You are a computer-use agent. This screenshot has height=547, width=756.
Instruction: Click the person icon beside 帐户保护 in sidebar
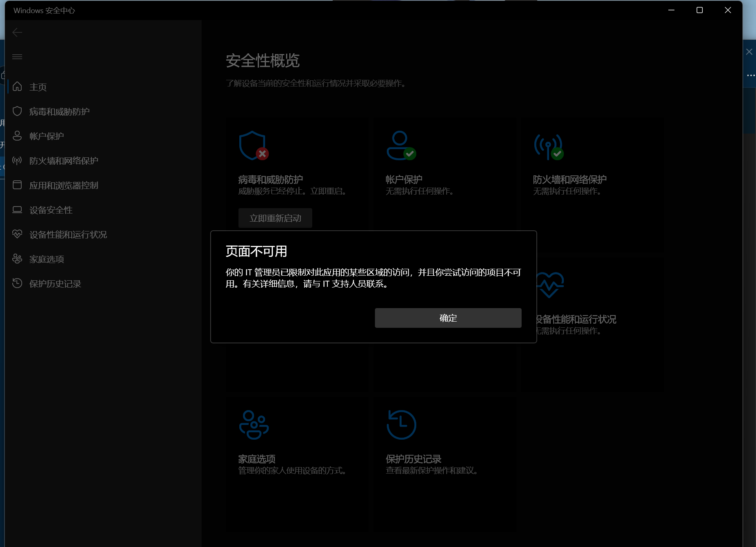coord(17,136)
